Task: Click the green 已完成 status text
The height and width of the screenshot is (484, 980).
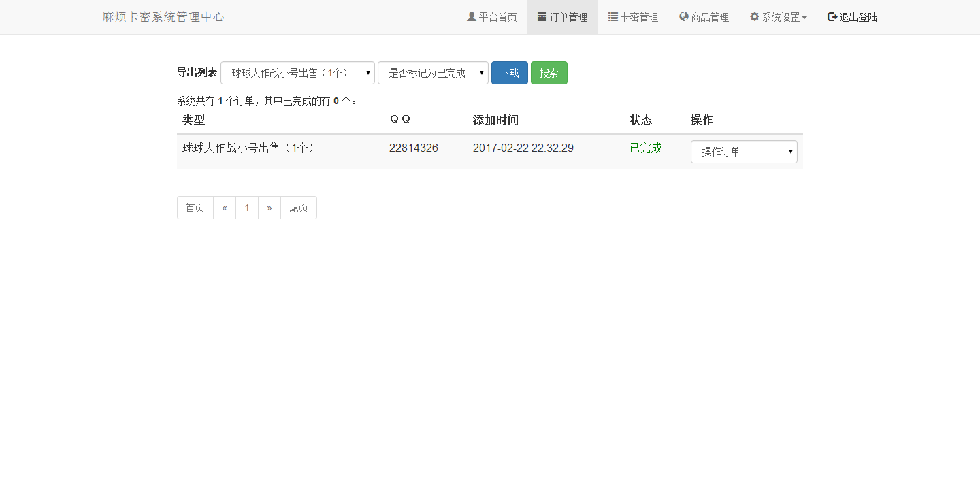Action: (x=646, y=148)
